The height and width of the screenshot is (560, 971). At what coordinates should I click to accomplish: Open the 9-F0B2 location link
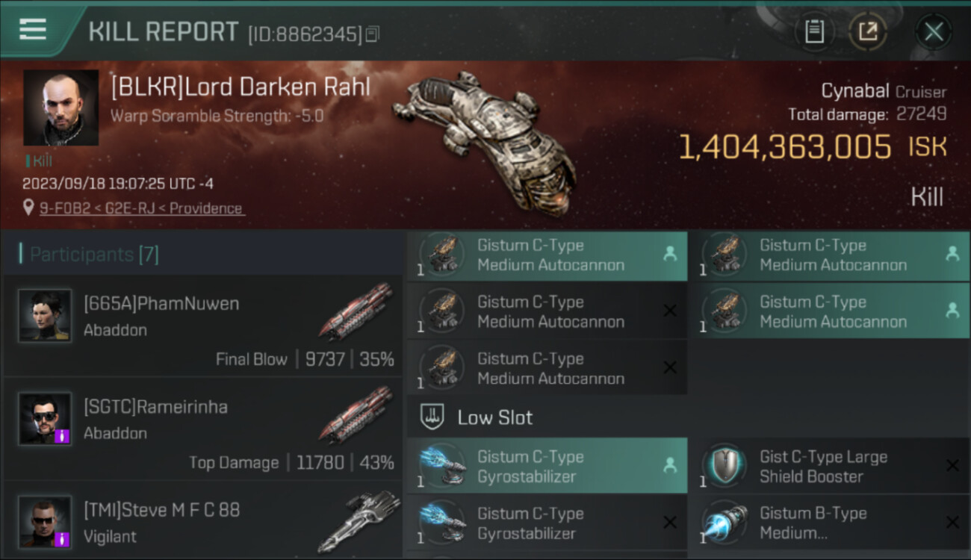(141, 208)
